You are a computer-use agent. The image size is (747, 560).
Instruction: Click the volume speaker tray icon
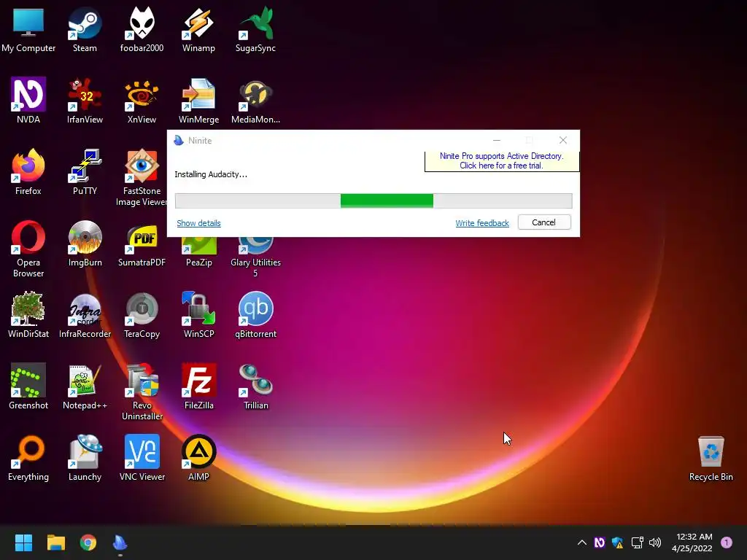point(655,542)
